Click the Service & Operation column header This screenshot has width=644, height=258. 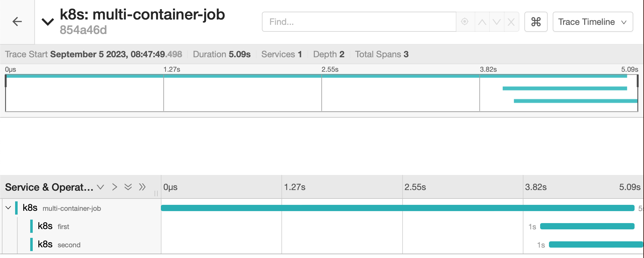(x=49, y=187)
